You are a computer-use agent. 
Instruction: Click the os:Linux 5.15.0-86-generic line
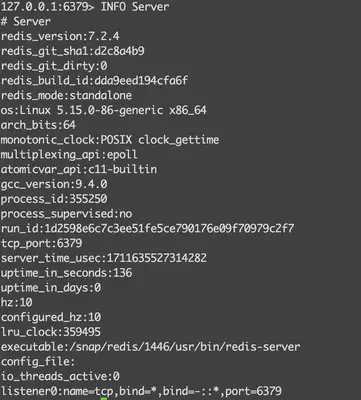(104, 110)
